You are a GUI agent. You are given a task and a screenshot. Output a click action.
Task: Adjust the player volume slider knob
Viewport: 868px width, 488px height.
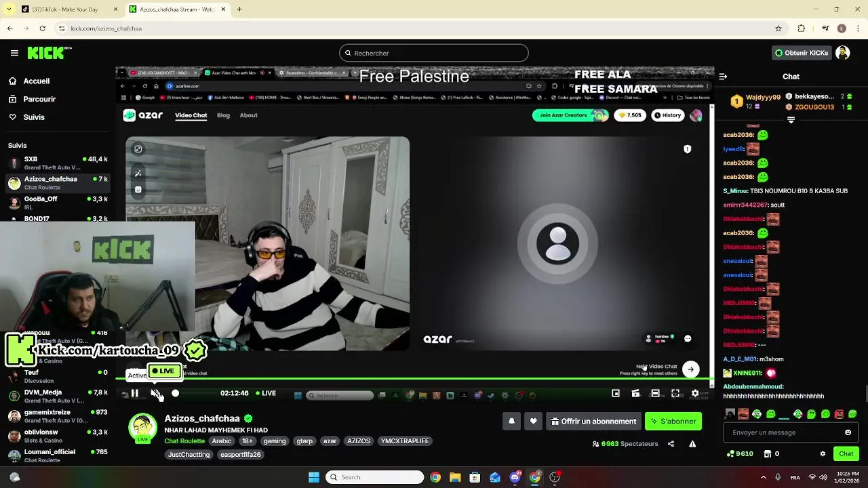pyautogui.click(x=175, y=393)
